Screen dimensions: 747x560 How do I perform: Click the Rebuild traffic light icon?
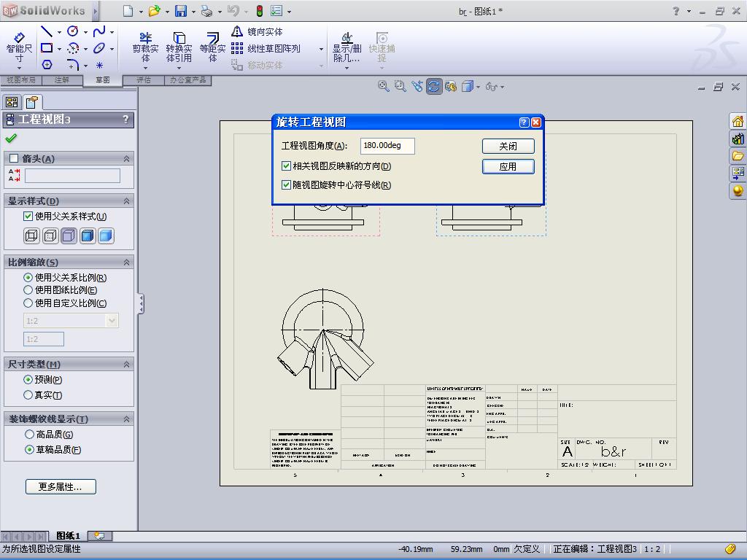point(260,10)
